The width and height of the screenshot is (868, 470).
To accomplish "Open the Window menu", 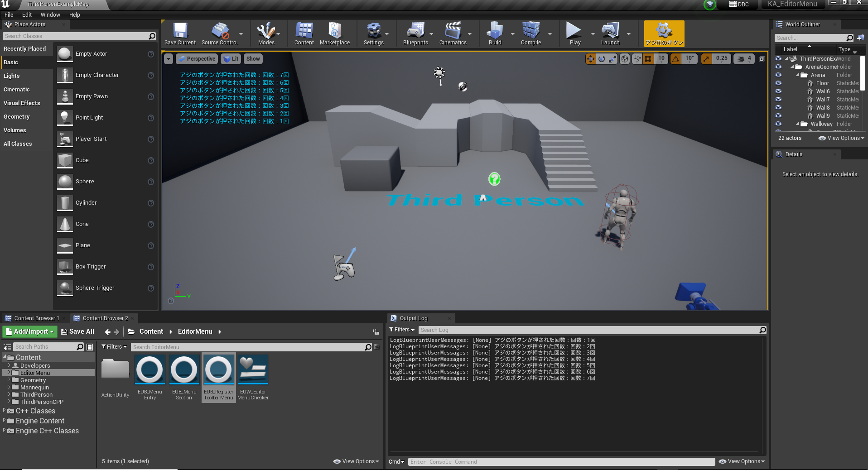I will tap(50, 15).
